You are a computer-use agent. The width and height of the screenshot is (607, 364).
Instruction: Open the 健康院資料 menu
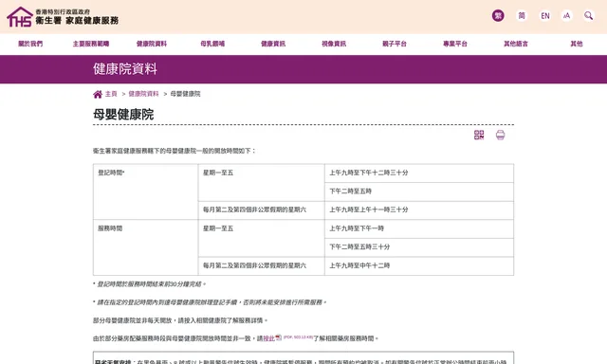tap(152, 44)
